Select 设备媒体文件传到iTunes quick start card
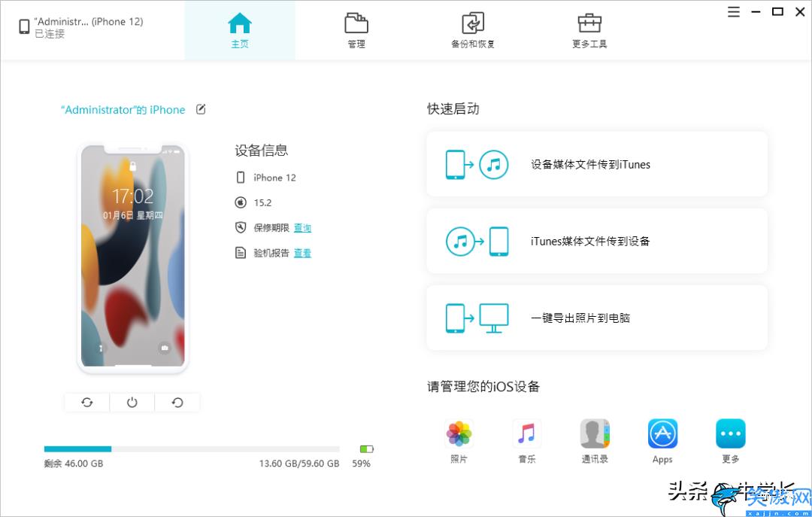 pyautogui.click(x=596, y=164)
